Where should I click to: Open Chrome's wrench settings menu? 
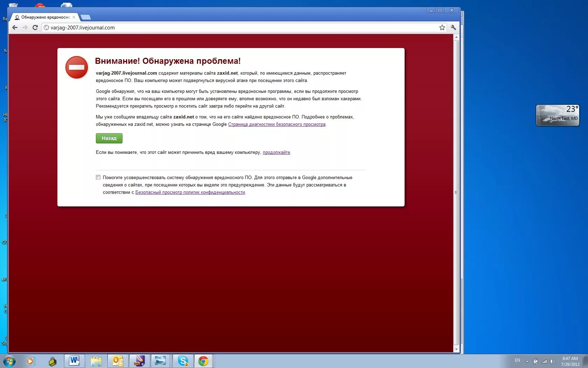coord(453,28)
